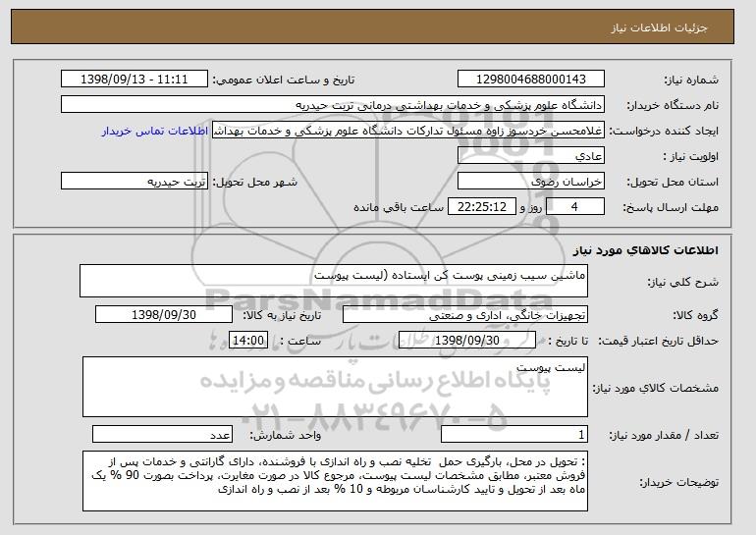Click the label توضیحات خریدار
Screen dimensions: 756x535
pyautogui.click(x=678, y=482)
